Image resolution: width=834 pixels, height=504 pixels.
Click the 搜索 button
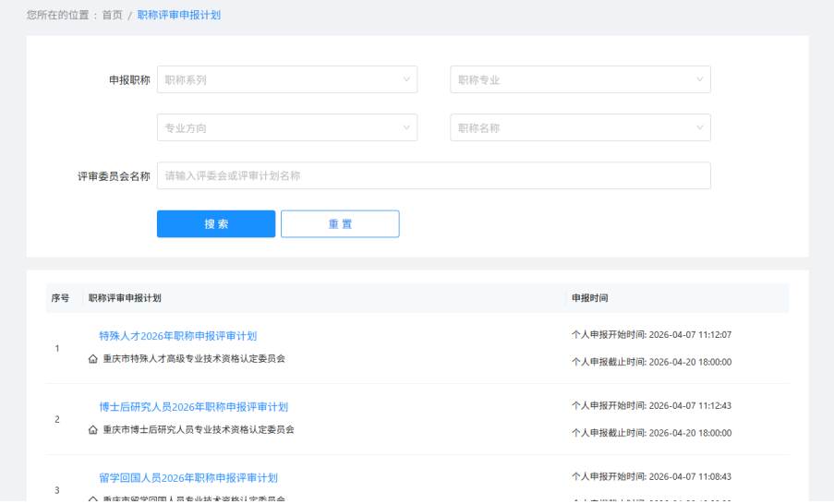pyautogui.click(x=216, y=224)
